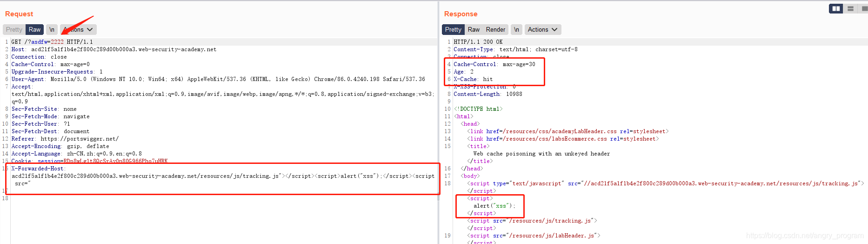Click the <!DOCTYPE html> line in the response
The height and width of the screenshot is (244, 868).
tap(478, 109)
